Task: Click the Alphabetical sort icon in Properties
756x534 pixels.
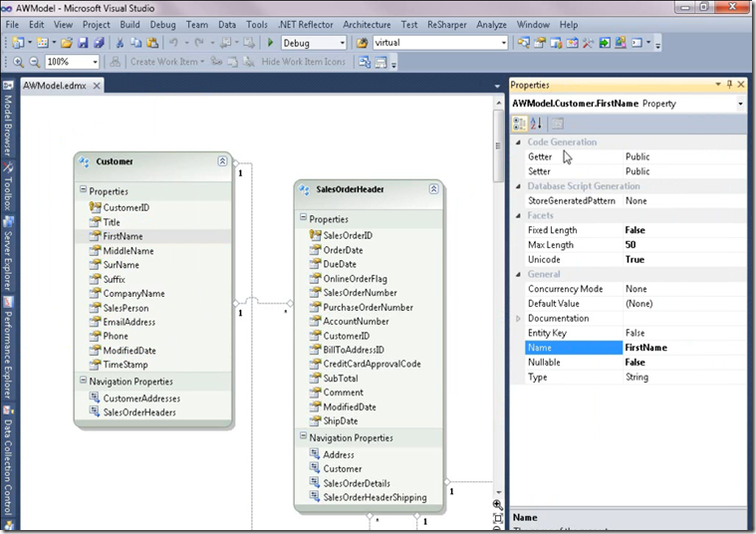Action: tap(536, 124)
